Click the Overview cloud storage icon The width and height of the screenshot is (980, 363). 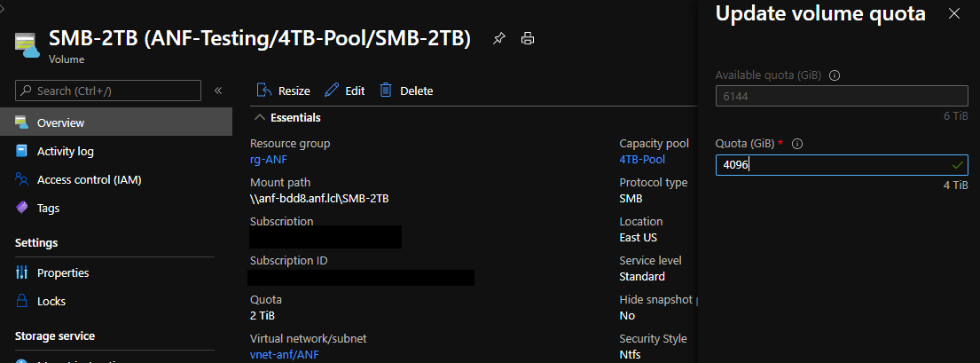(x=22, y=122)
